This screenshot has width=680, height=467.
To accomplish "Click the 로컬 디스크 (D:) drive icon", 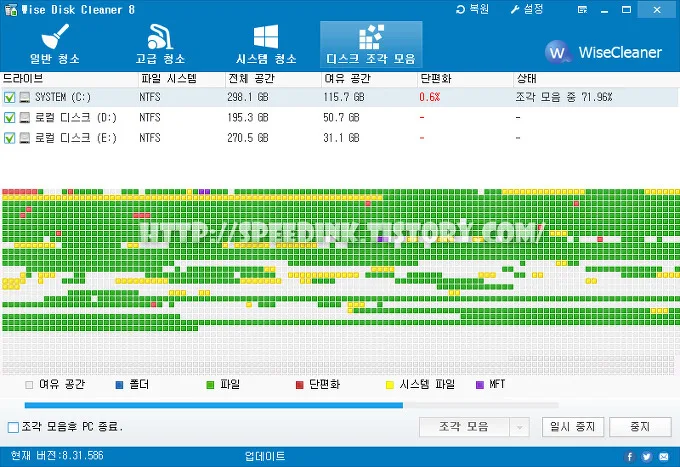I will click(x=25, y=118).
